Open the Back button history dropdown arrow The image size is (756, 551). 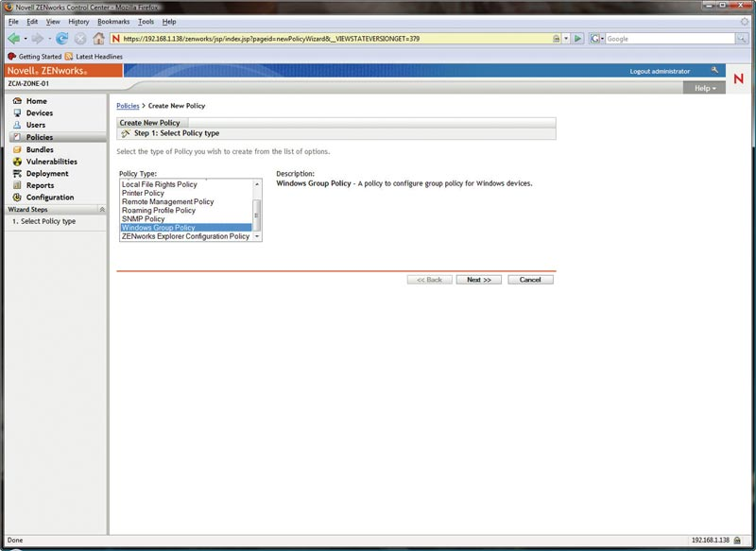[x=26, y=39]
